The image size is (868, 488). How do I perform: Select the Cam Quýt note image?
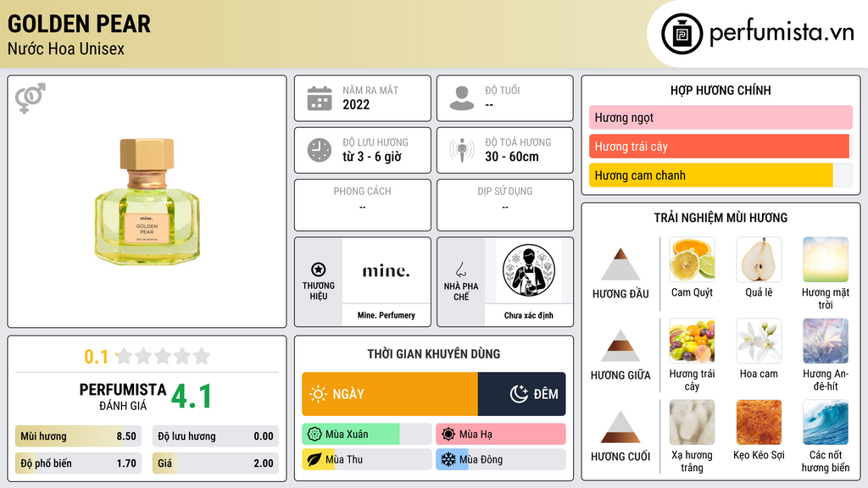(692, 259)
